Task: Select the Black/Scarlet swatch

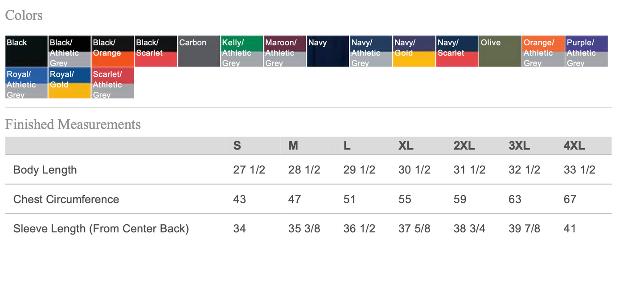Action: (156, 51)
